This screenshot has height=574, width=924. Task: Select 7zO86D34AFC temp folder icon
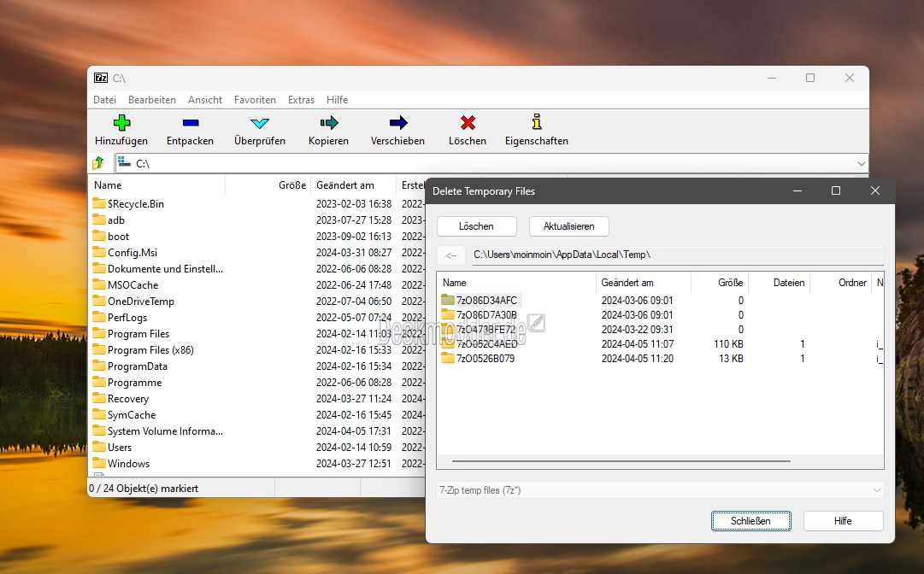(x=448, y=300)
